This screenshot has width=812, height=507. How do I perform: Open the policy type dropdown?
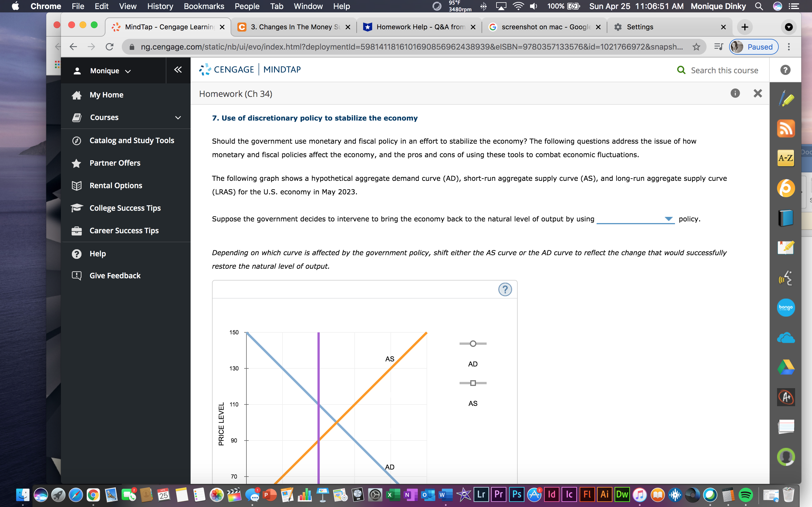point(635,219)
